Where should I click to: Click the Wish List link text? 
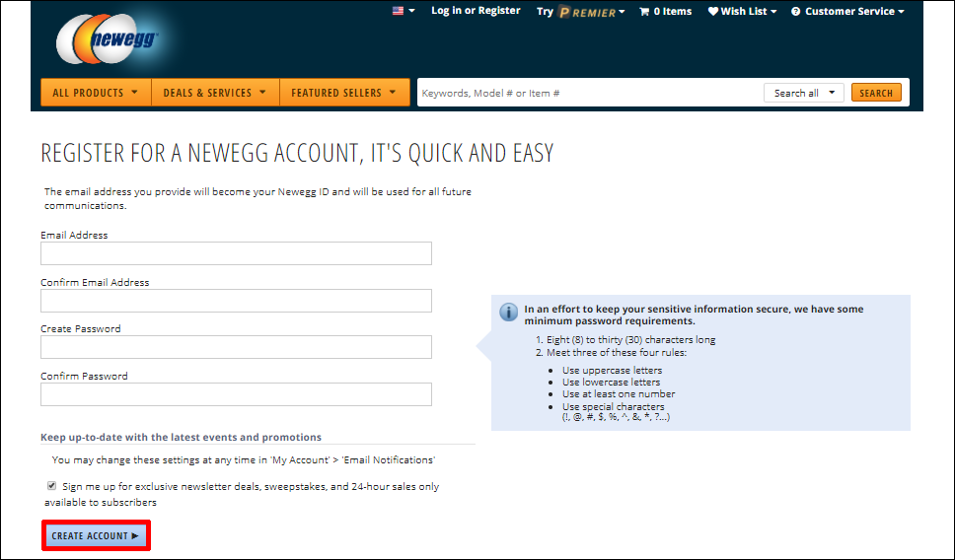coord(744,12)
